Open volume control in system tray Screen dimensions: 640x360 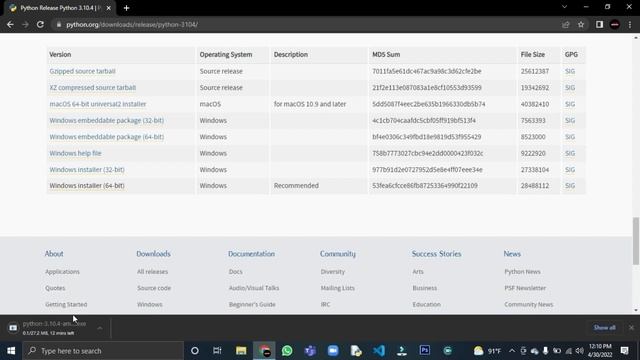(x=579, y=351)
